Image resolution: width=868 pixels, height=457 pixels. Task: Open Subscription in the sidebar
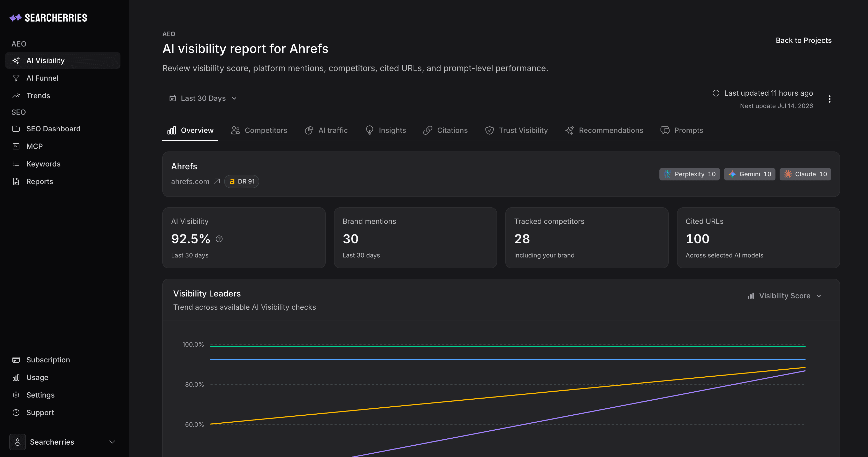(x=63, y=360)
